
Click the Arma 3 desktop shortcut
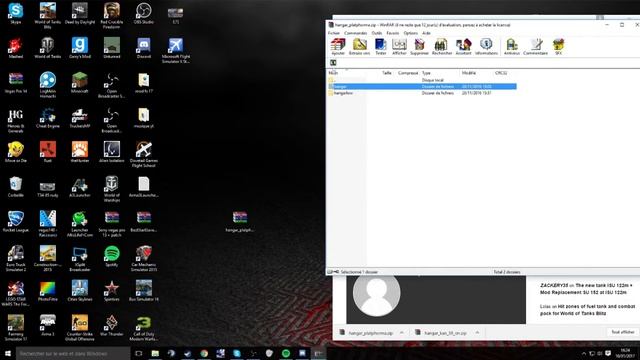click(x=48, y=326)
